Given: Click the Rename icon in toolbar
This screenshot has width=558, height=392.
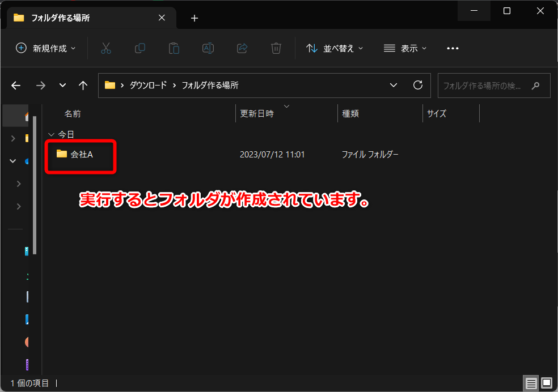Looking at the screenshot, I should point(208,48).
